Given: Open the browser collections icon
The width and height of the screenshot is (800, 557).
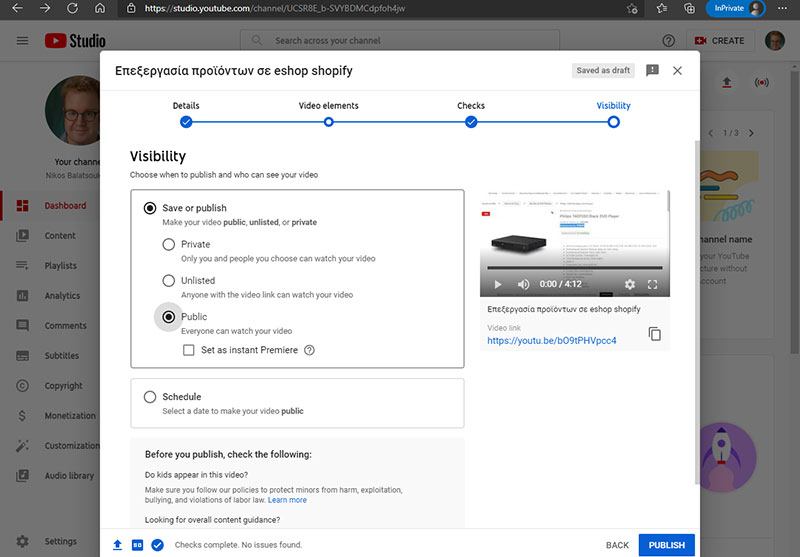Looking at the screenshot, I should tap(689, 8).
